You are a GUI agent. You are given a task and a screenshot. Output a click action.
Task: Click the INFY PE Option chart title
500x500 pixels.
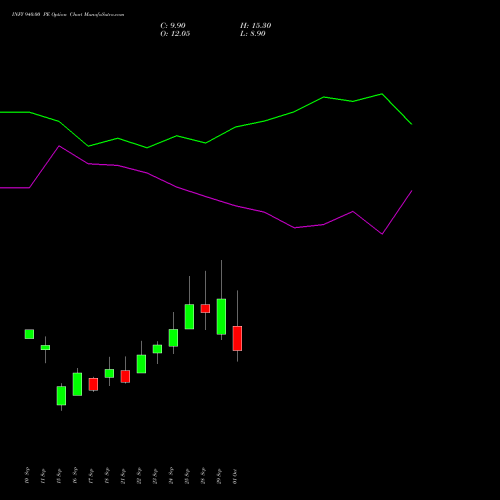[68, 15]
